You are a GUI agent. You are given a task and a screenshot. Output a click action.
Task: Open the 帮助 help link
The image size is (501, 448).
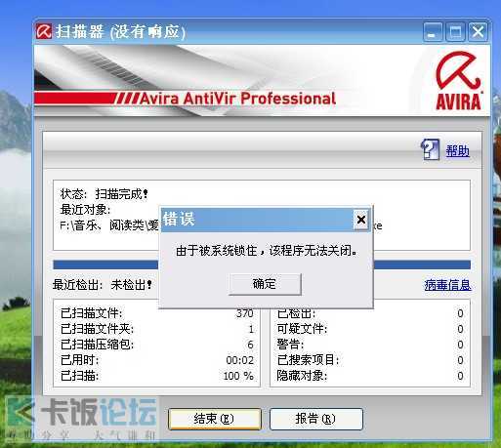(457, 151)
